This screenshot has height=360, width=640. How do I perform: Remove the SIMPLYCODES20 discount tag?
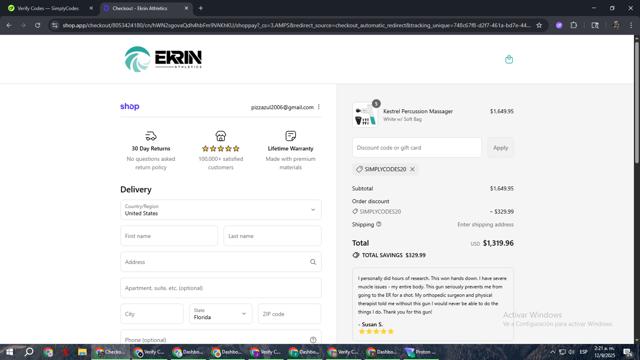(412, 169)
